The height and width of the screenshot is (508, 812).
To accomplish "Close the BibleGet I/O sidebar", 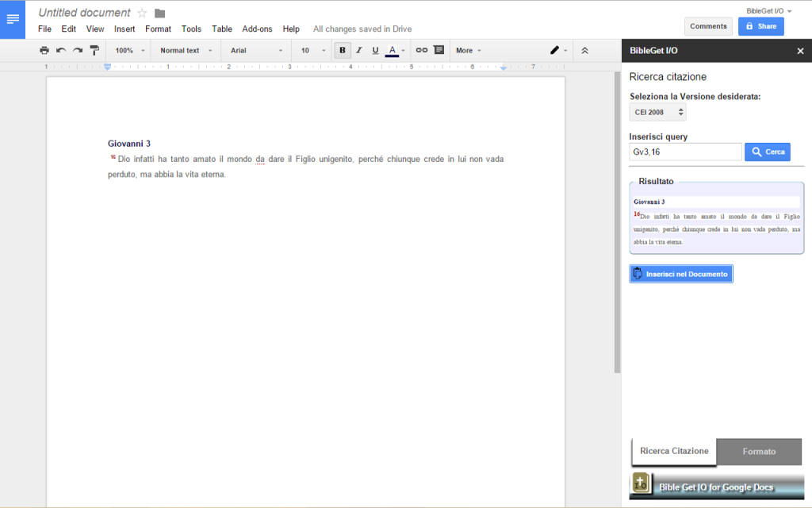I will tap(800, 51).
